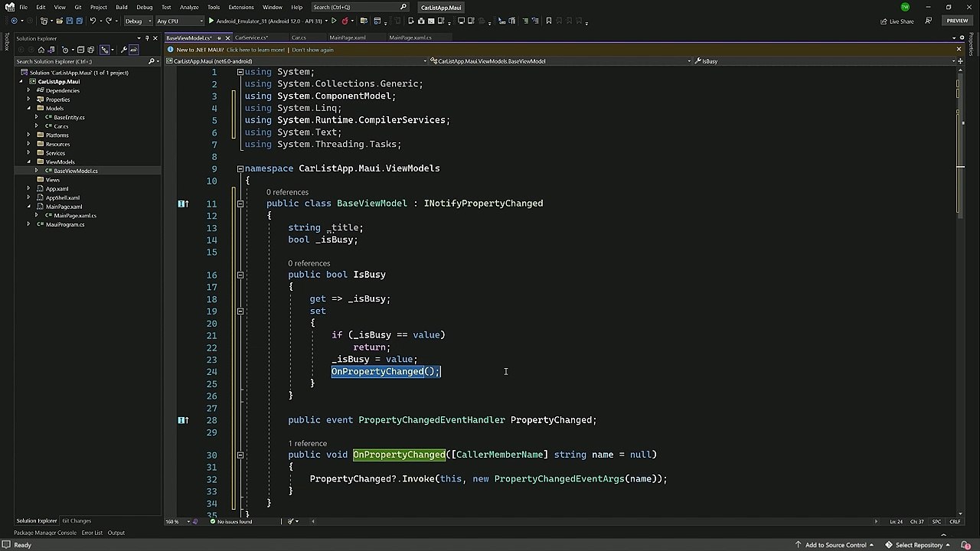Click Collapse All in the Solution Explorer toolbar
This screenshot has width=980, height=551.
pos(80,50)
